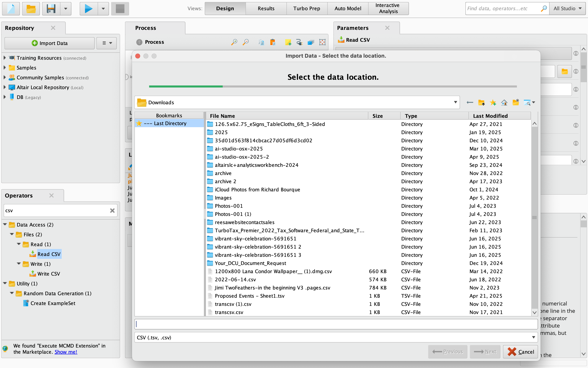Collapse the Data Access operators group
This screenshot has height=368, width=588.
[x=5, y=224]
